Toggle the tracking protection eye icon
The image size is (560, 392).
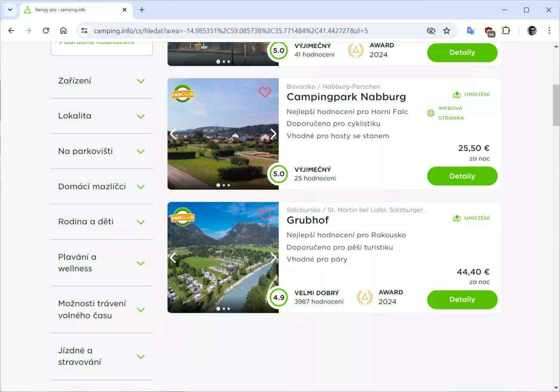pos(431,31)
